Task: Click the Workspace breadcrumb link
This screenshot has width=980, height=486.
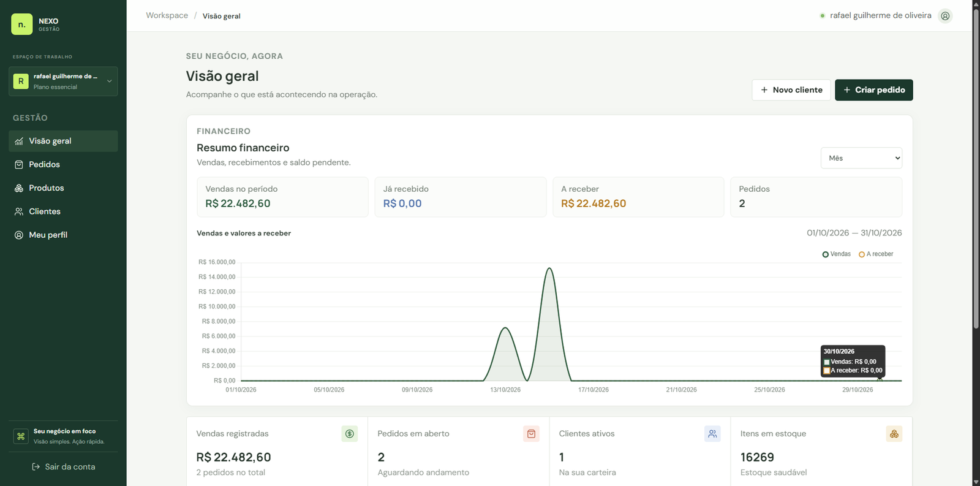Action: pyautogui.click(x=167, y=15)
